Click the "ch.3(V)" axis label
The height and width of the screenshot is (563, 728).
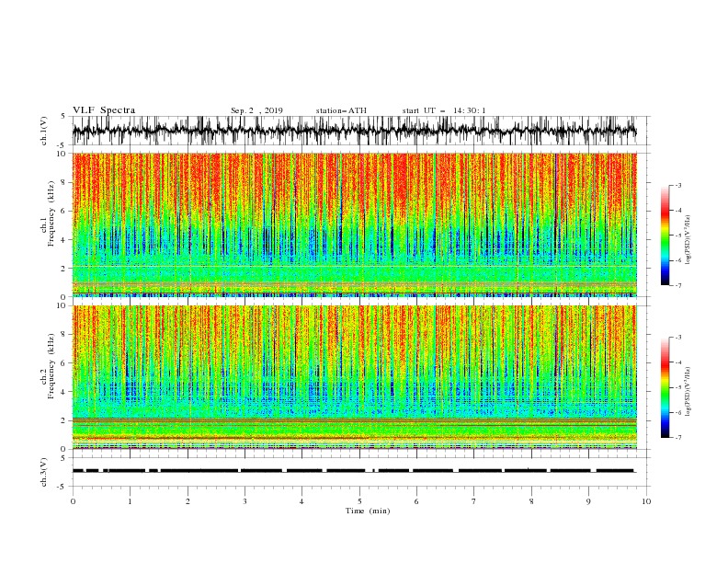point(44,472)
